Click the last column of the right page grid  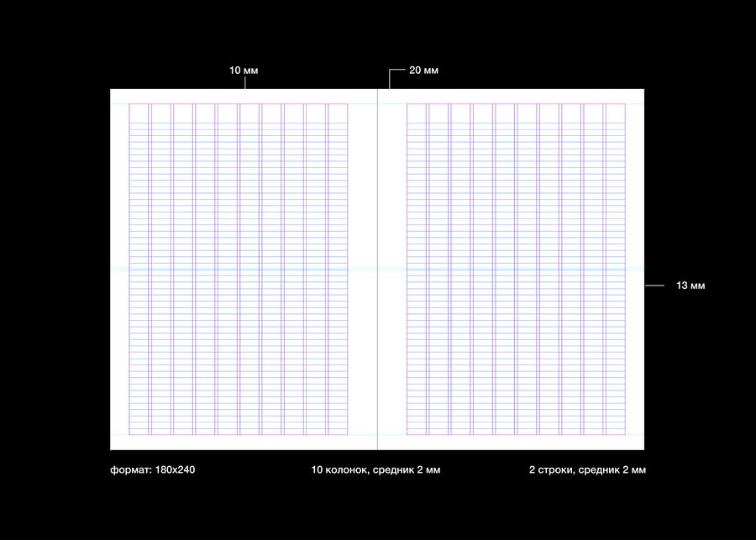coord(616,270)
